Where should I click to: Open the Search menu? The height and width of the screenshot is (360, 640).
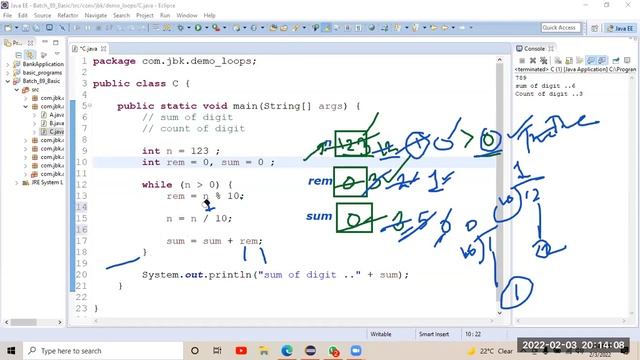(x=122, y=15)
